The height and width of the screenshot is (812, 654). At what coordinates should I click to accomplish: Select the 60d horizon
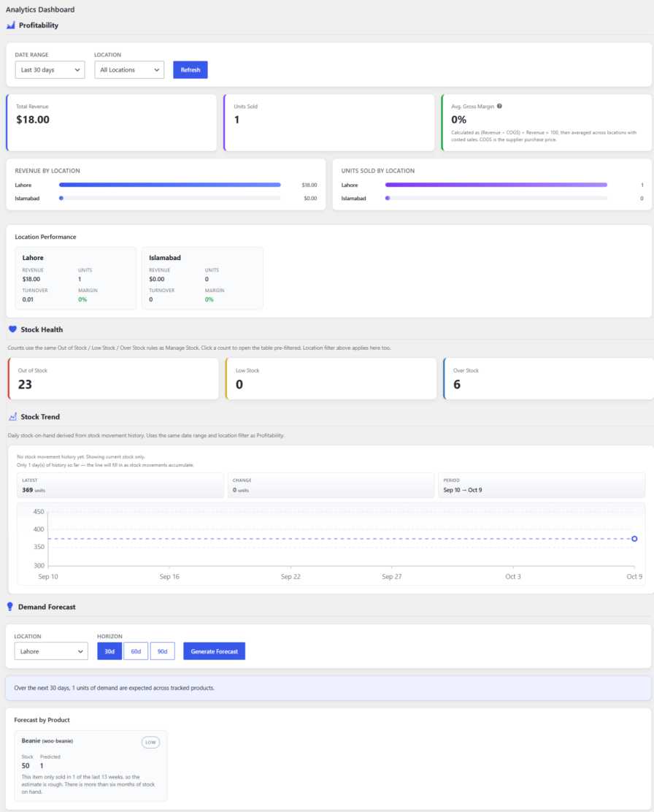click(x=136, y=651)
